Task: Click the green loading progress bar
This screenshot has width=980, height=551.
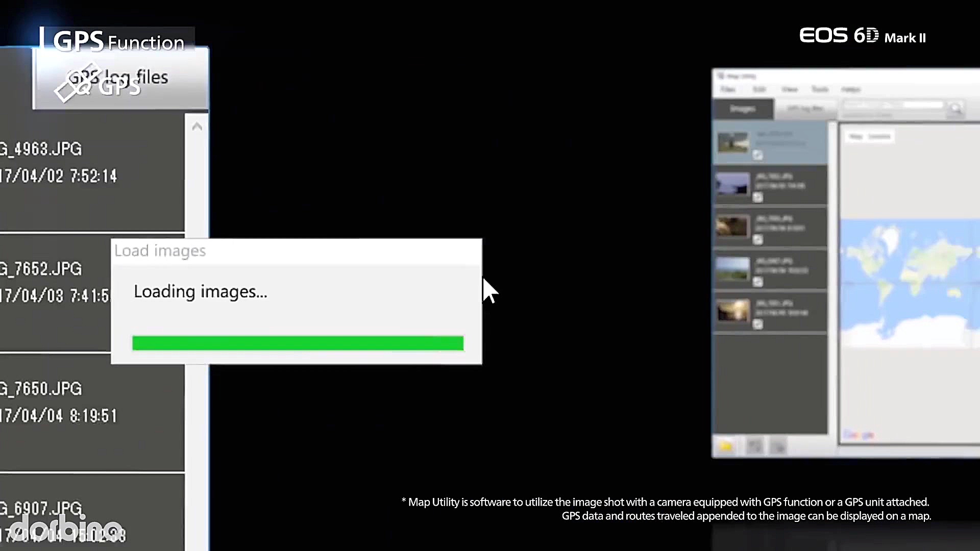Action: (298, 343)
